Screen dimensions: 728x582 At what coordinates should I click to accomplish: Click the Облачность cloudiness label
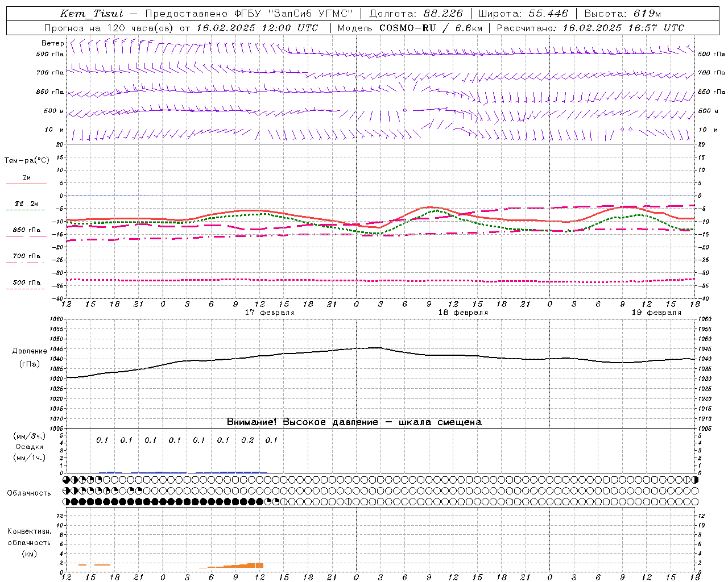click(x=29, y=493)
